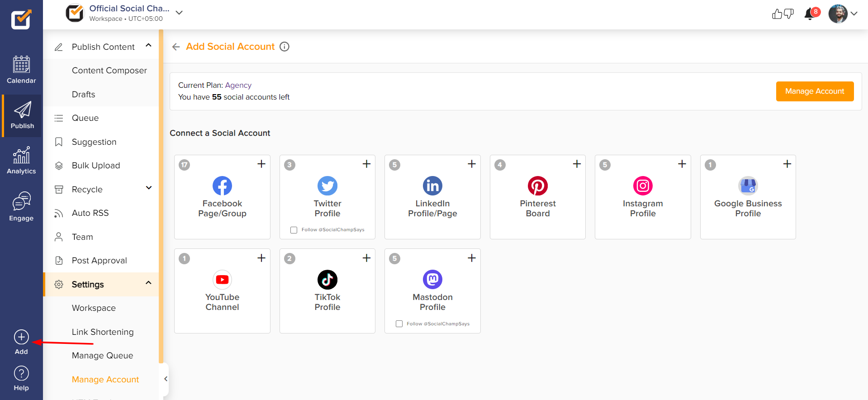Click the workspace logo thumbnail in header
868x400 pixels.
(75, 13)
